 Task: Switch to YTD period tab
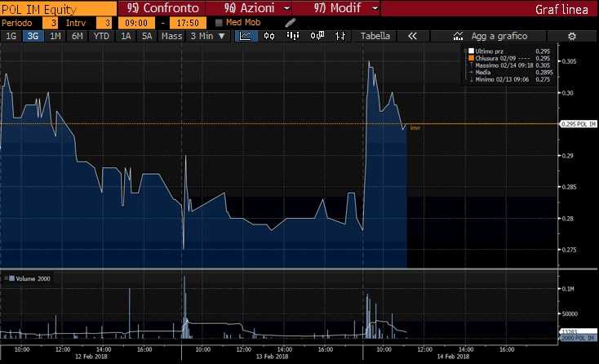click(x=101, y=37)
